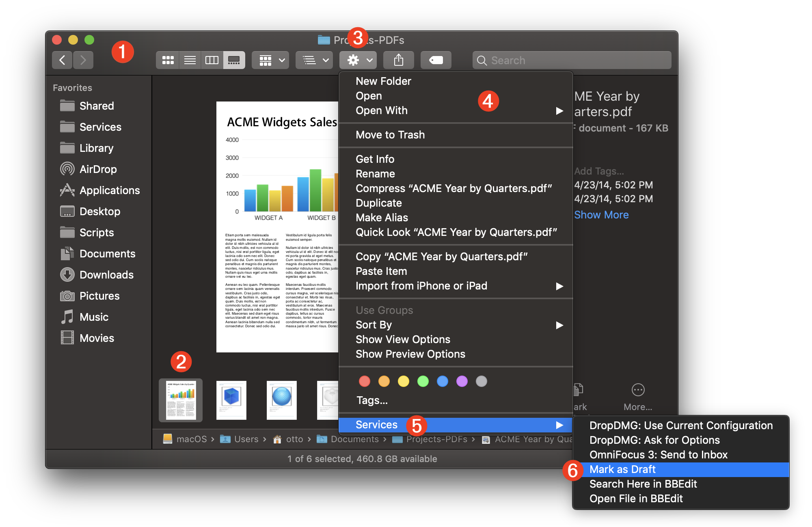Choose Open from the action menu
Screen dimensions: 812x527
coord(456,96)
